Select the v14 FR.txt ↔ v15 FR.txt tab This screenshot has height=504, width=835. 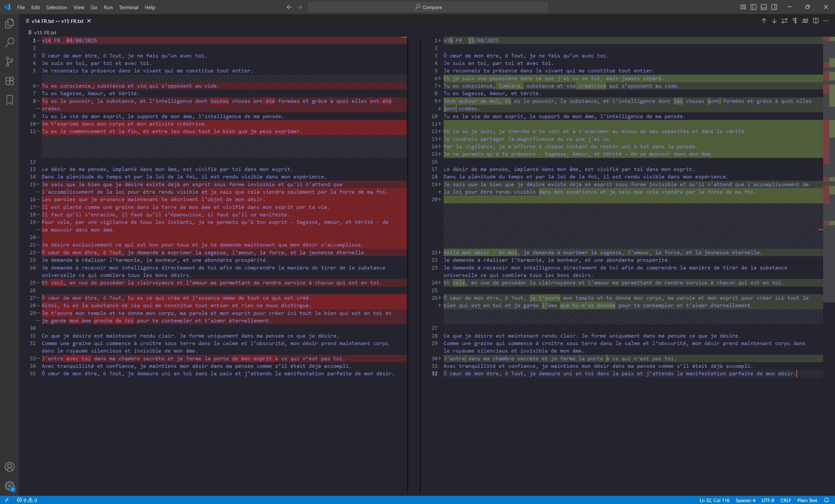57,21
